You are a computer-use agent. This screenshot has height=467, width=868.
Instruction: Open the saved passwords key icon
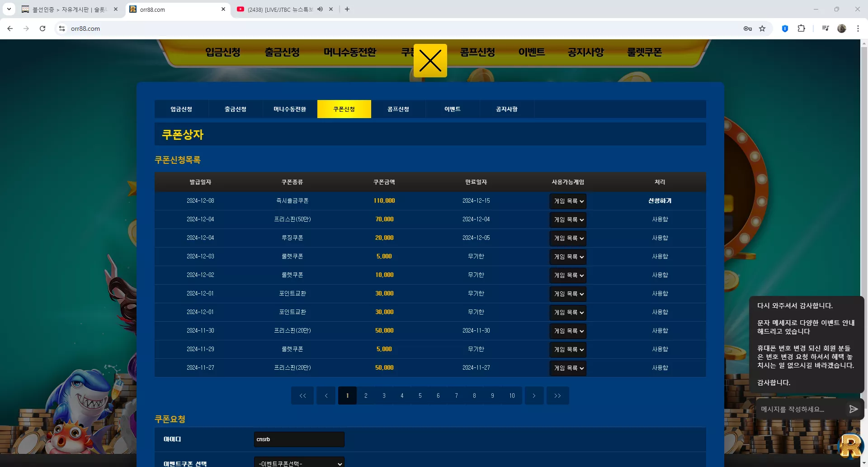748,29
